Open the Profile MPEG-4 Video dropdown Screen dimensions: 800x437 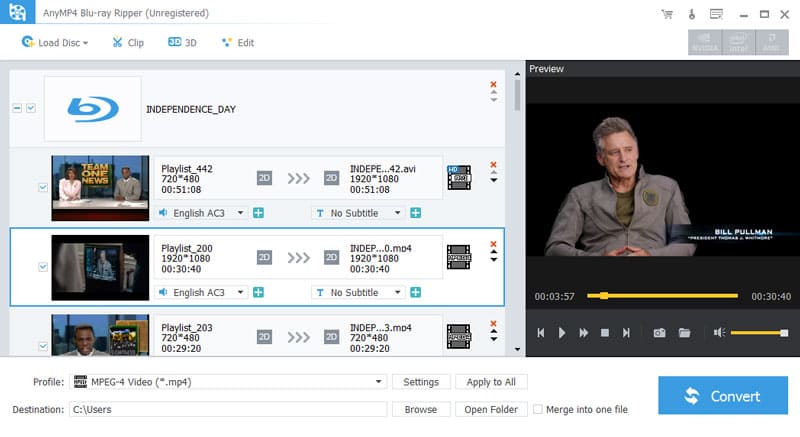coord(228,382)
